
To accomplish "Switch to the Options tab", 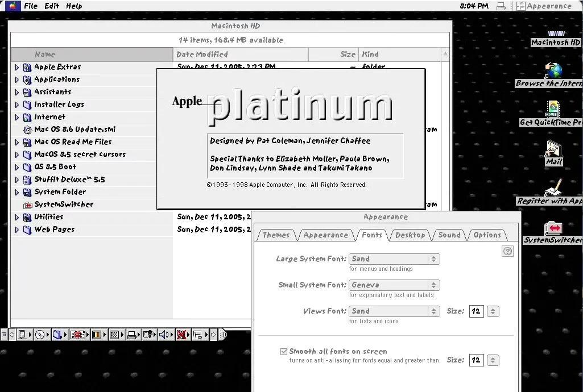I will point(487,235).
